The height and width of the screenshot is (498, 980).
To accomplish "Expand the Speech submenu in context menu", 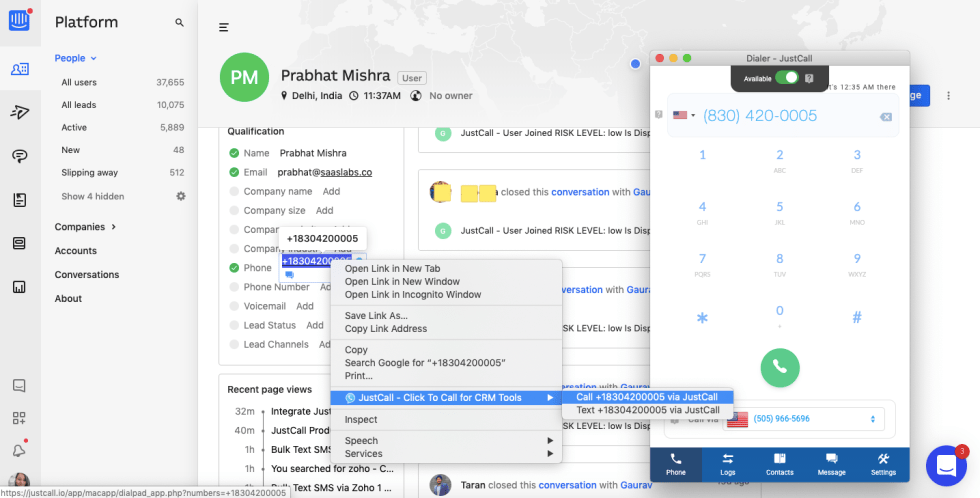I will pos(446,441).
